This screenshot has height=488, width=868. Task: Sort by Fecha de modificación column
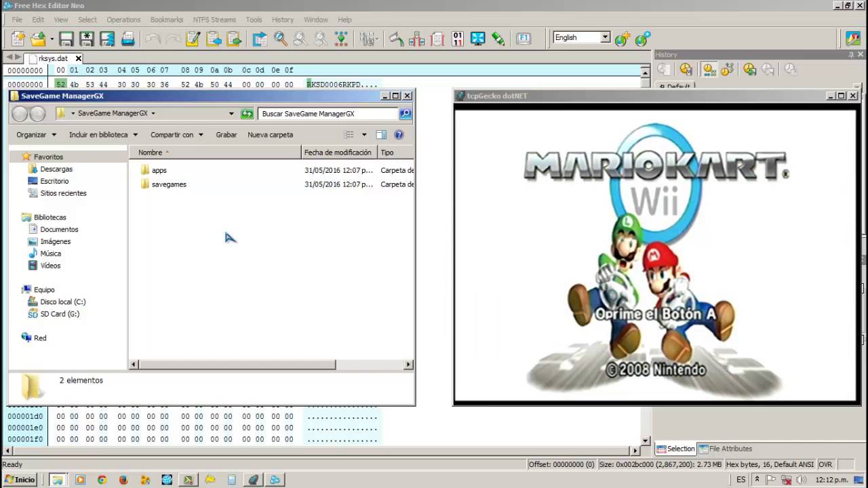pos(339,152)
